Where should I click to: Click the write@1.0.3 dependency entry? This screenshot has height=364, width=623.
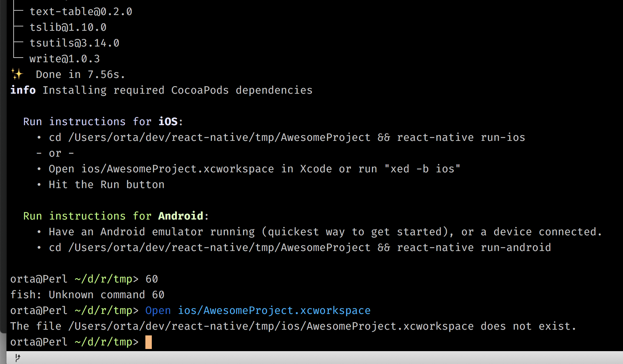64,58
